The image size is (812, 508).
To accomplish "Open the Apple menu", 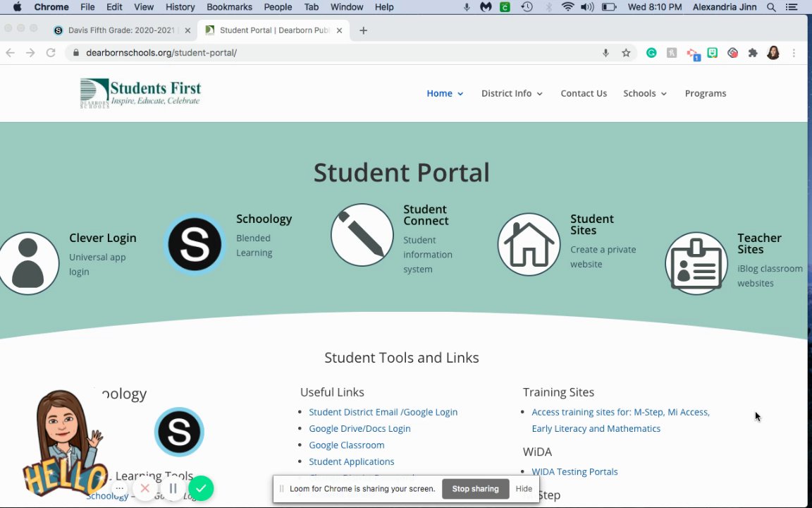I will click(17, 7).
